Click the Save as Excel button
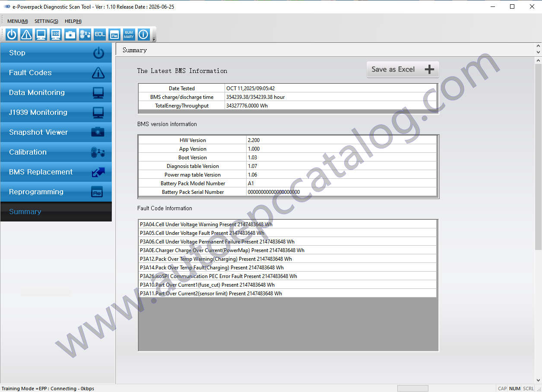This screenshot has height=392, width=542. (x=403, y=70)
